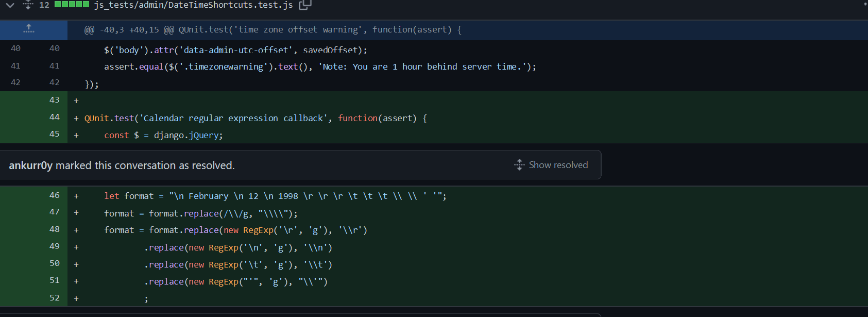Select line number 50 in new file
The width and height of the screenshot is (868, 317).
point(54,263)
